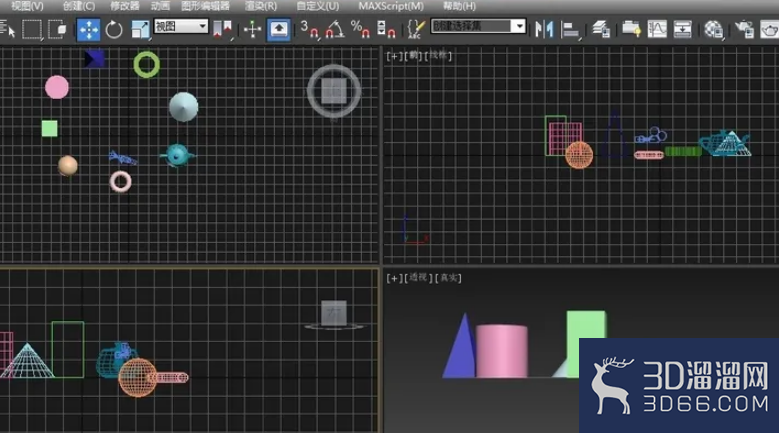
Task: Click the 透视 perspective viewport label
Action: coord(418,278)
